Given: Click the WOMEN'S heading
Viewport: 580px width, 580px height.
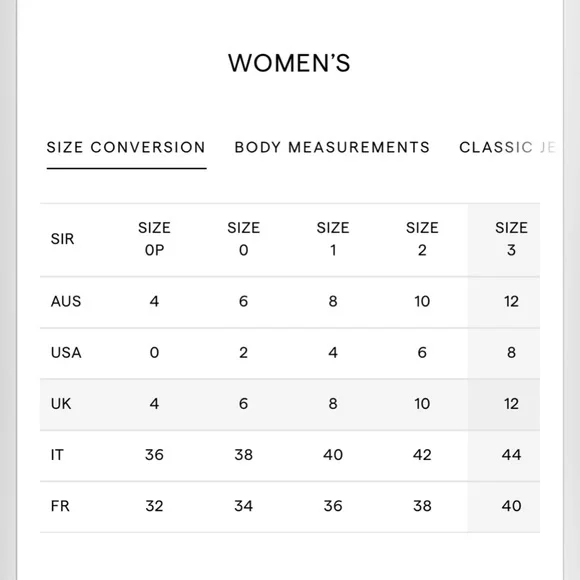Looking at the screenshot, I should click(x=289, y=63).
